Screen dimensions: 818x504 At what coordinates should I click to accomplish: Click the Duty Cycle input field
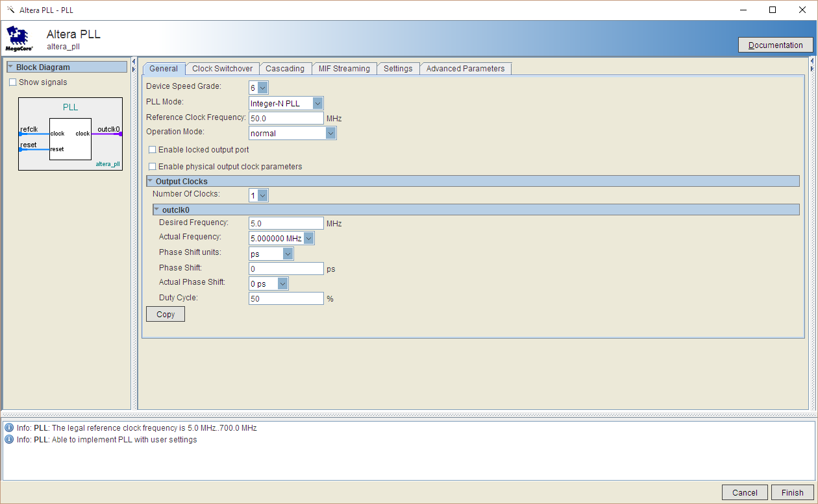point(286,298)
